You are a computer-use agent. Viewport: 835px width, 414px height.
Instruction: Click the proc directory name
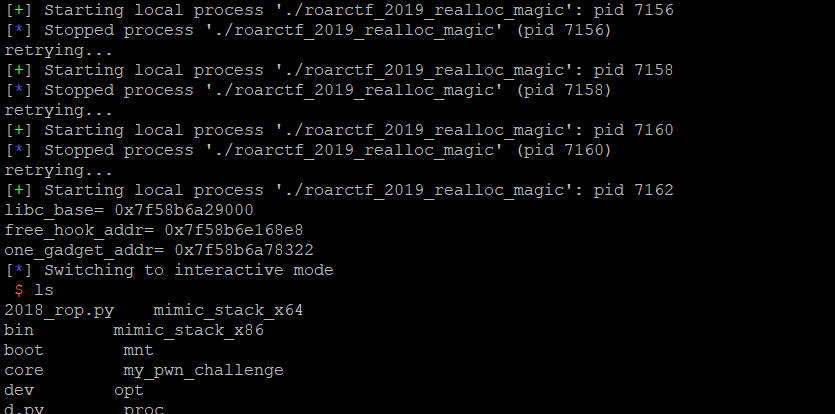pyautogui.click(x=144, y=410)
